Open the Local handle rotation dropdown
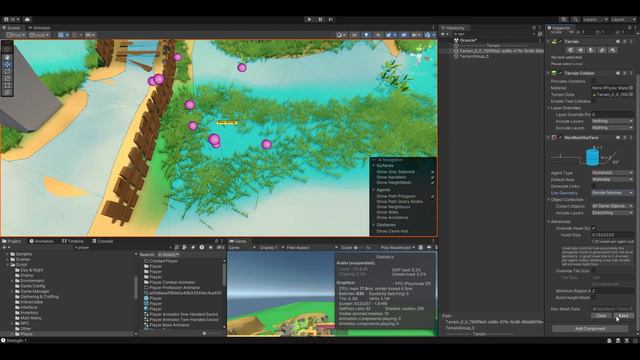 [x=39, y=35]
